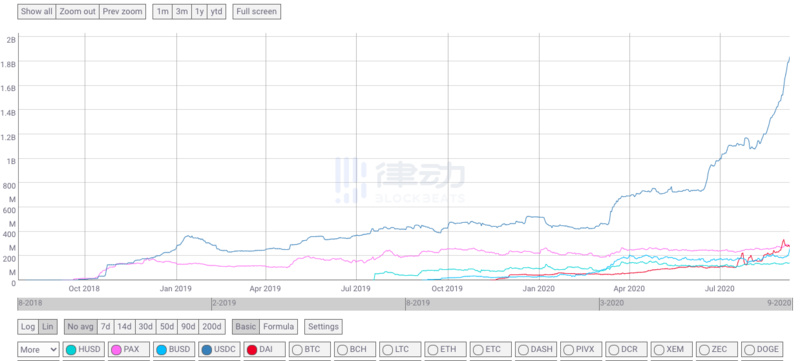Select the Basic mode tab
This screenshot has height=361, width=800.
(246, 326)
